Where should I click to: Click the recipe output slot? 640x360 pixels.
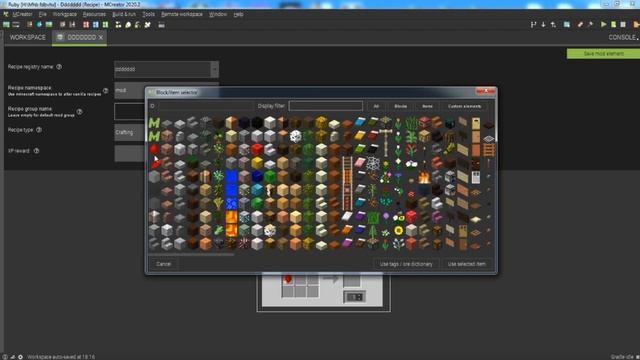coord(352,280)
